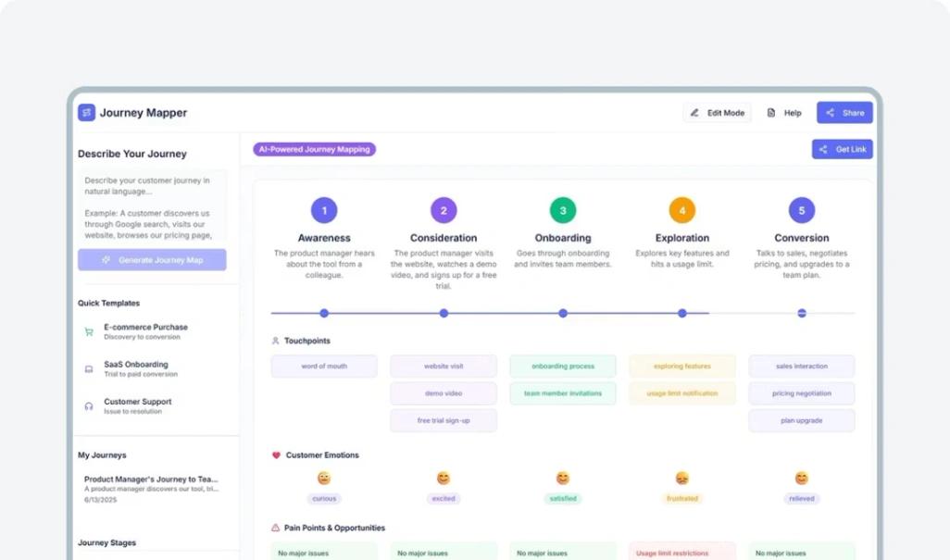The image size is (950, 560).
Task: Click the Customer Emotions heart icon
Action: pos(276,455)
